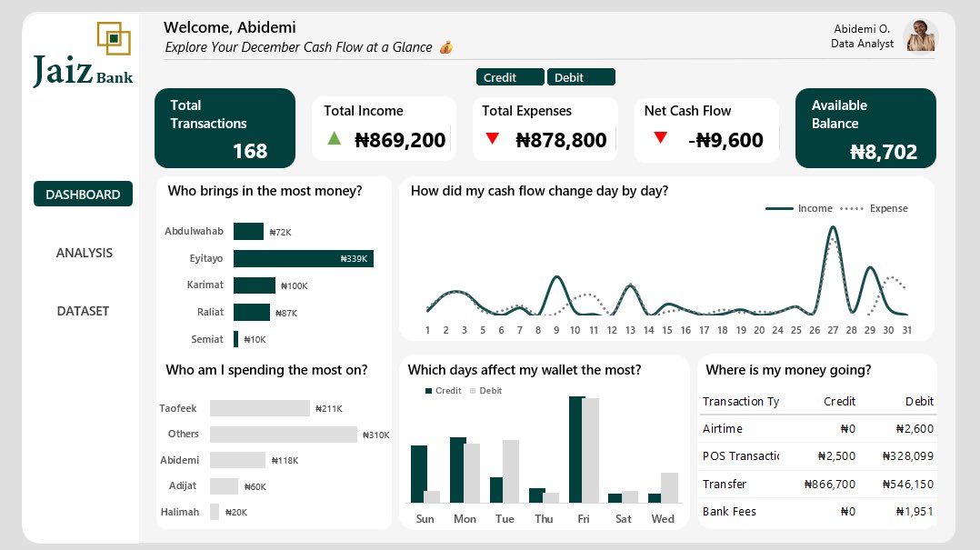Click the Bank Fees debit value ₦1,951
The width and height of the screenshot is (980, 550).
[915, 511]
